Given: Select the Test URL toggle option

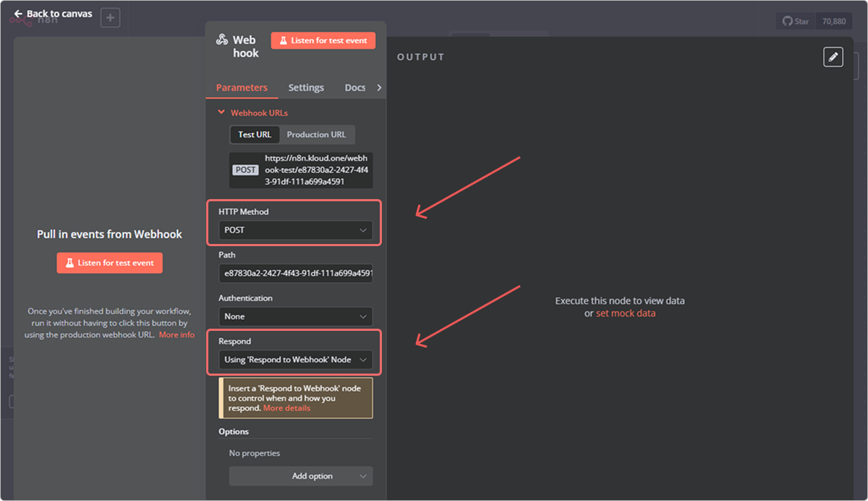Looking at the screenshot, I should tap(255, 135).
